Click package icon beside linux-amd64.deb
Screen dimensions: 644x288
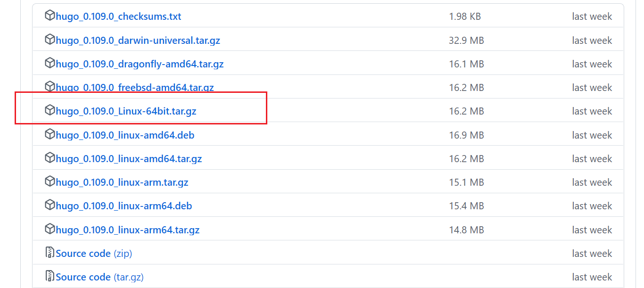50,134
